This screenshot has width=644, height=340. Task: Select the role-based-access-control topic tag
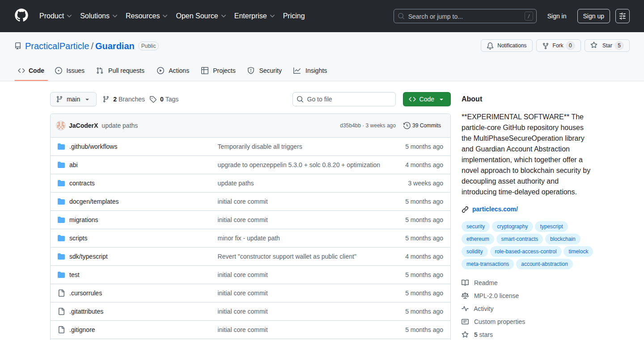526,252
